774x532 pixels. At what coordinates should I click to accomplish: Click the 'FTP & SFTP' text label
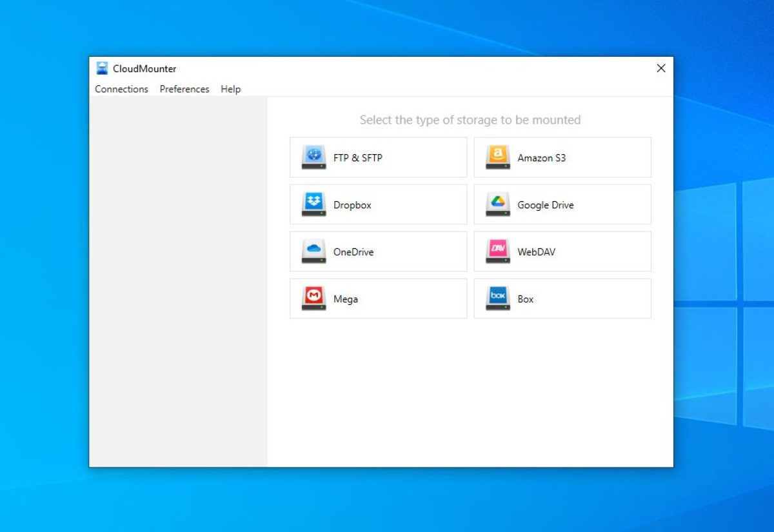point(357,158)
